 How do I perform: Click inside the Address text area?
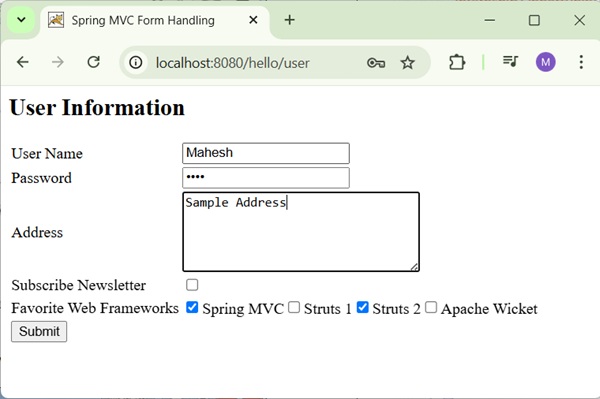point(301,232)
